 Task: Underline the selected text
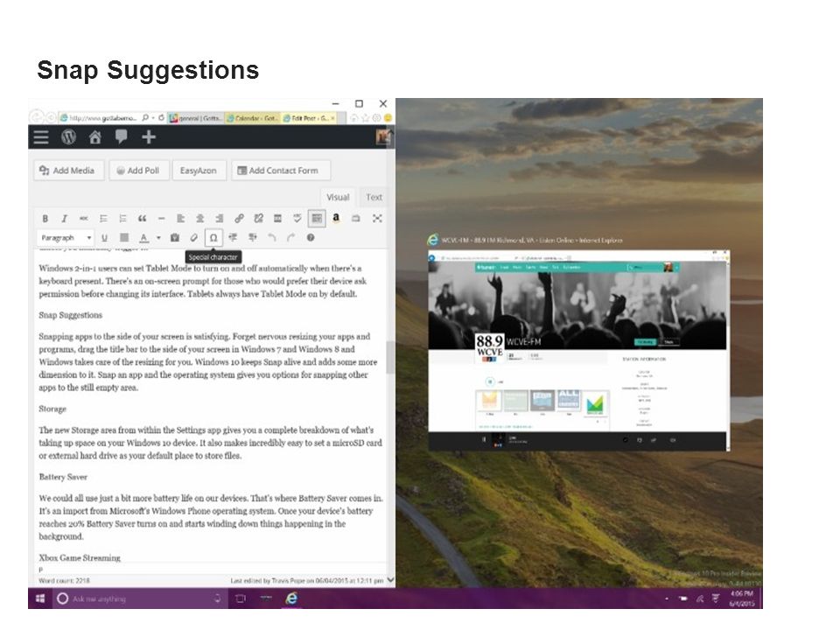coord(104,238)
